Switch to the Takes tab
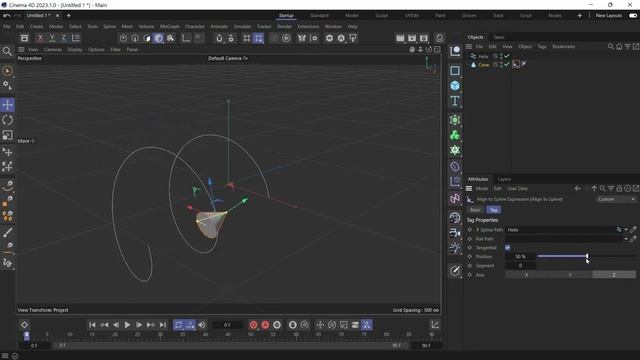The image size is (640, 360). (499, 37)
